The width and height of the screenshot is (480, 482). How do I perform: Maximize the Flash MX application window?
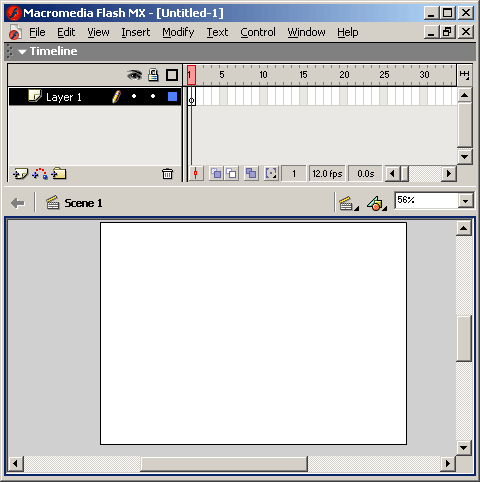point(447,13)
